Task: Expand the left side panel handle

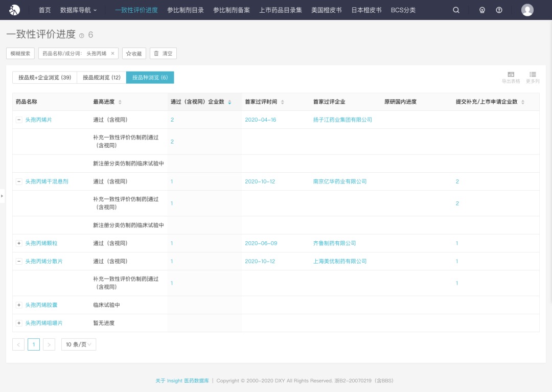Action: (2, 196)
